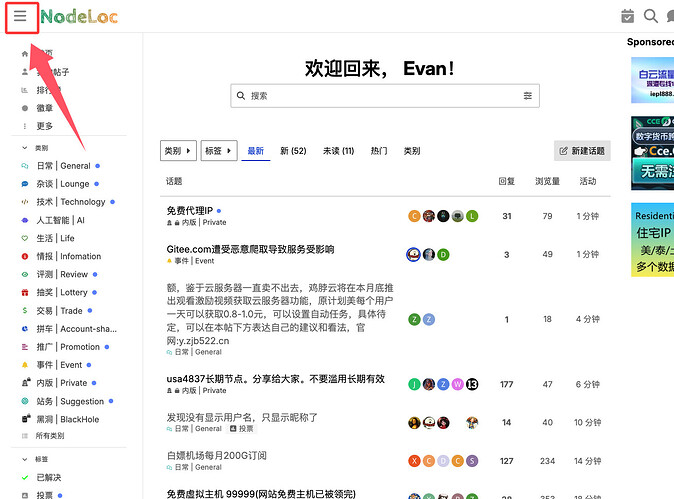Sort topics by 活动 column
The height and width of the screenshot is (499, 674).
(588, 181)
